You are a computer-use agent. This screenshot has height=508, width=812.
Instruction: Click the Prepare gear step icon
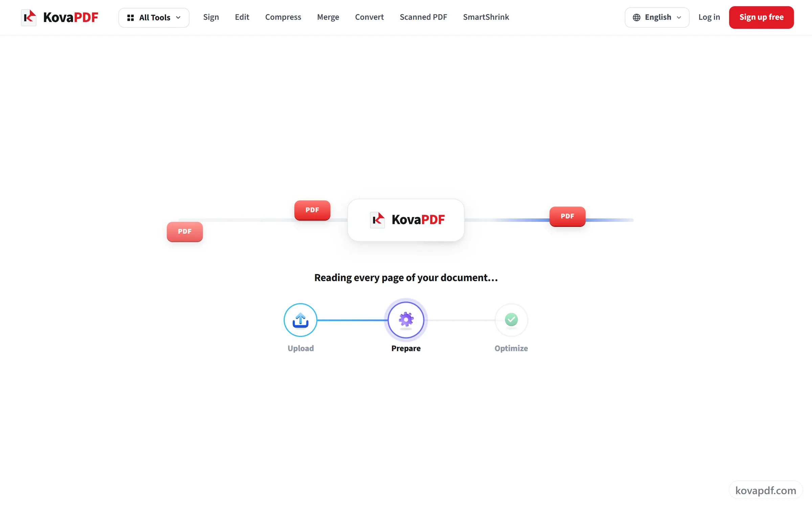[406, 320]
